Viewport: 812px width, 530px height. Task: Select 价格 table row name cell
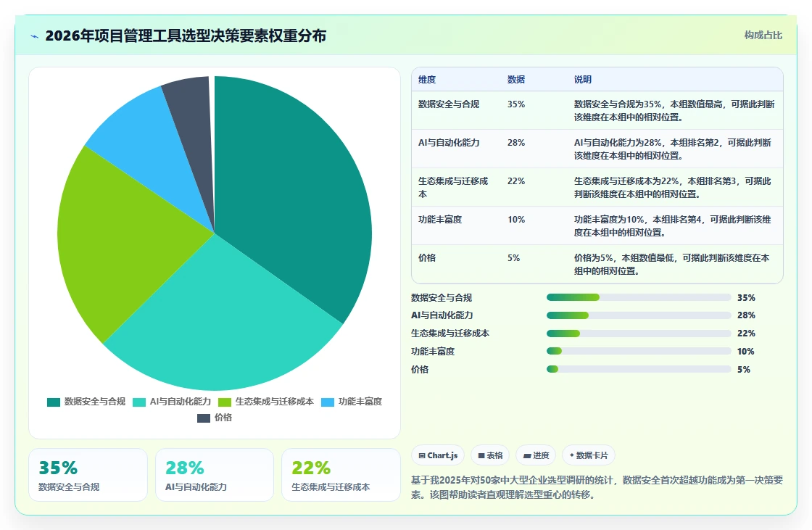456,264
